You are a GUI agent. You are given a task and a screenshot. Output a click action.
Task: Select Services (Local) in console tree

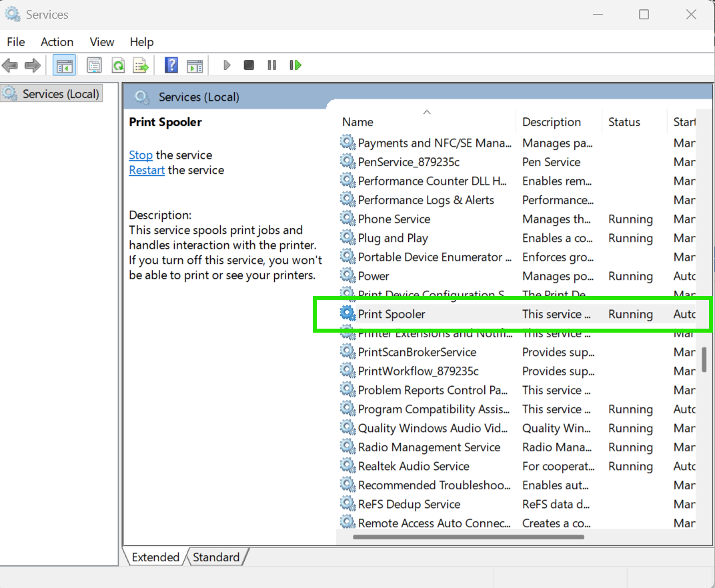51,94
